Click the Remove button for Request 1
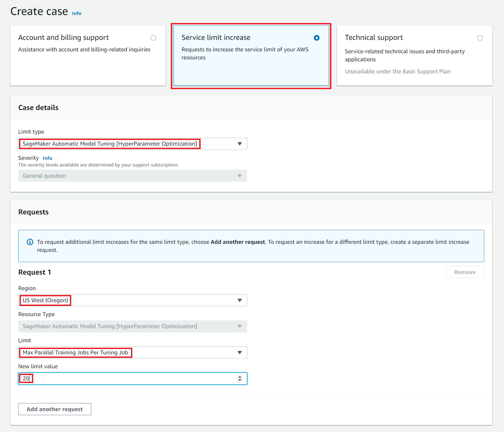This screenshot has width=504, height=432. pos(465,272)
